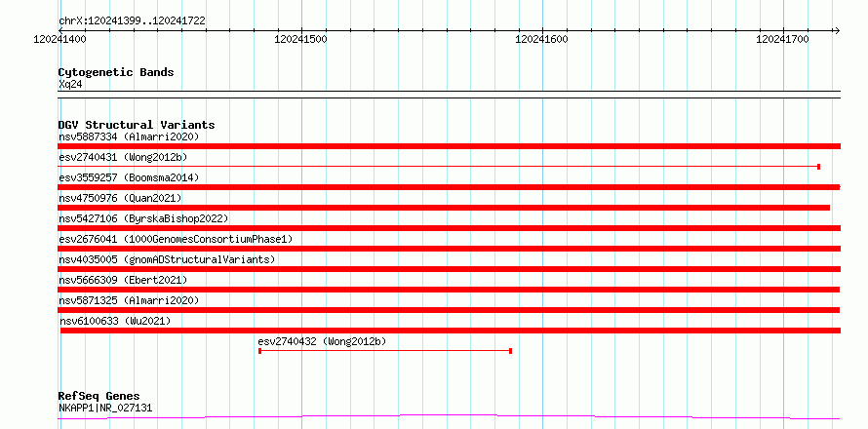Select the DGV Structural Variants track title
The width and height of the screenshot is (868, 429).
[x=137, y=125]
